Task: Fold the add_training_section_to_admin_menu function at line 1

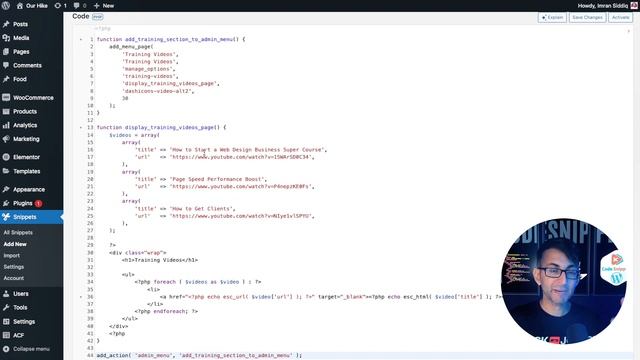Action: [x=81, y=40]
